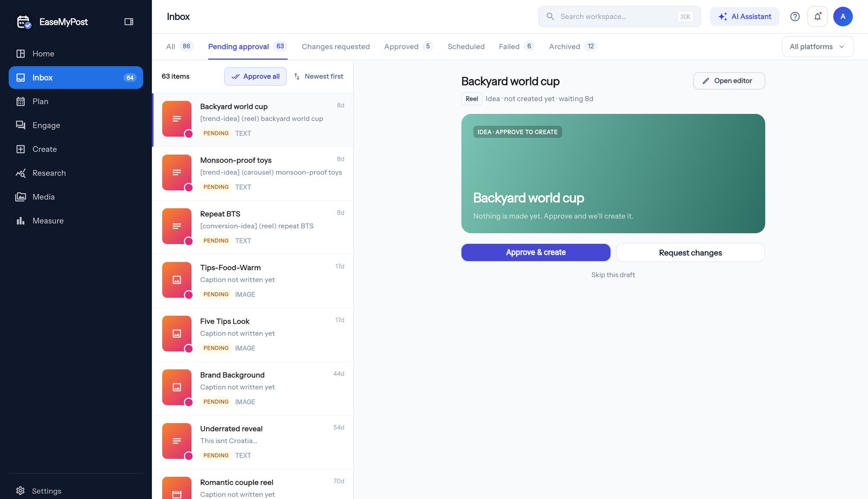Go to the Inbox sidebar item
This screenshot has width=868, height=499.
tap(76, 78)
